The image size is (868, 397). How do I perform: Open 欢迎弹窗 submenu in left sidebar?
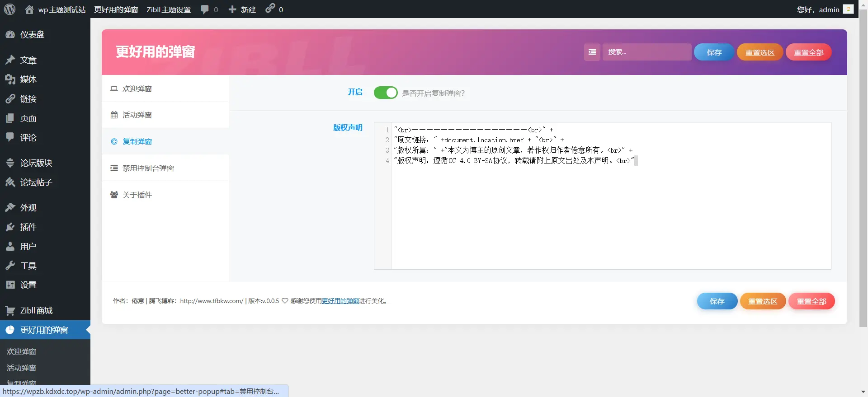click(x=21, y=351)
